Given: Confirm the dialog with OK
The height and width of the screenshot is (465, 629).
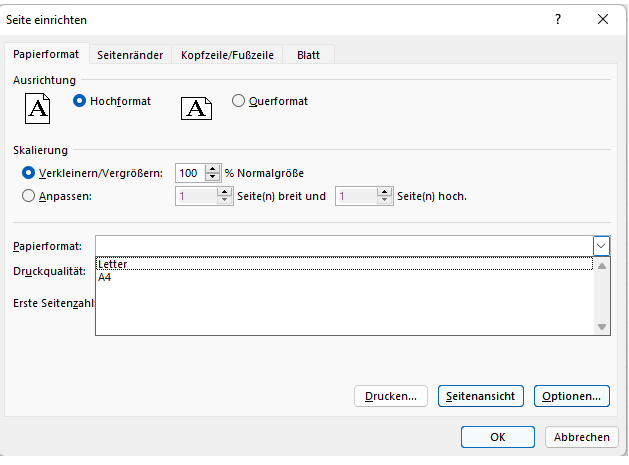Looking at the screenshot, I should click(497, 437).
